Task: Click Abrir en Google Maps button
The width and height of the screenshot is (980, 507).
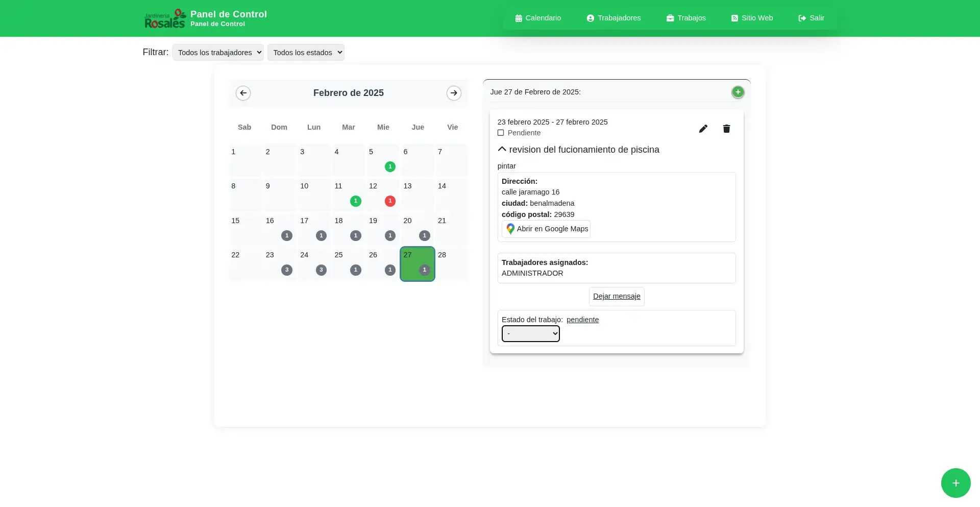Action: coord(546,229)
